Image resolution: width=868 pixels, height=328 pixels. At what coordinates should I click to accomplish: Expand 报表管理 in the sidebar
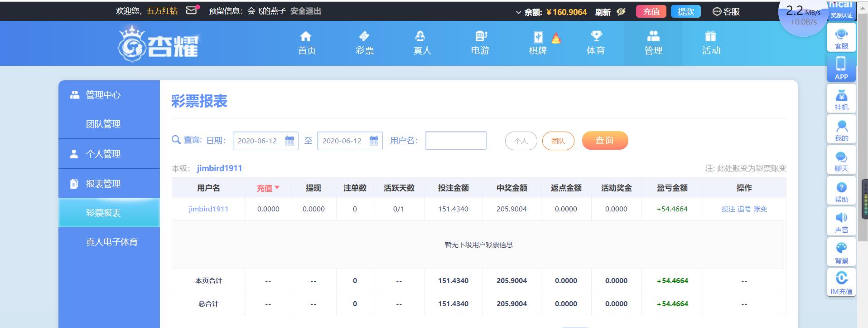[x=109, y=184]
